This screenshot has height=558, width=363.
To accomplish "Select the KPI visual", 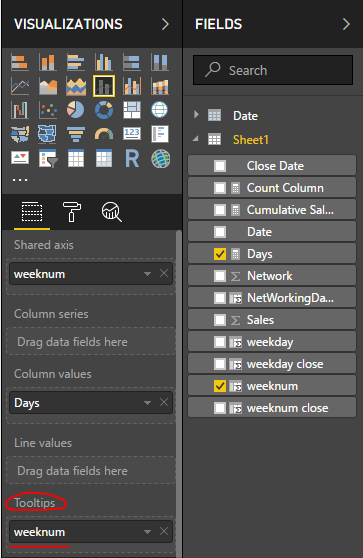I will pyautogui.click(x=20, y=158).
